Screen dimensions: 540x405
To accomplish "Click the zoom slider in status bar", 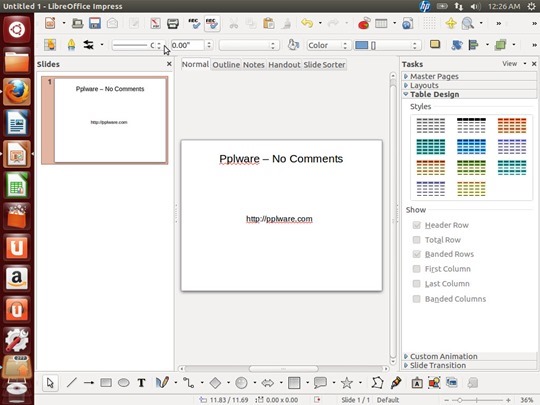I will pyautogui.click(x=477, y=400).
